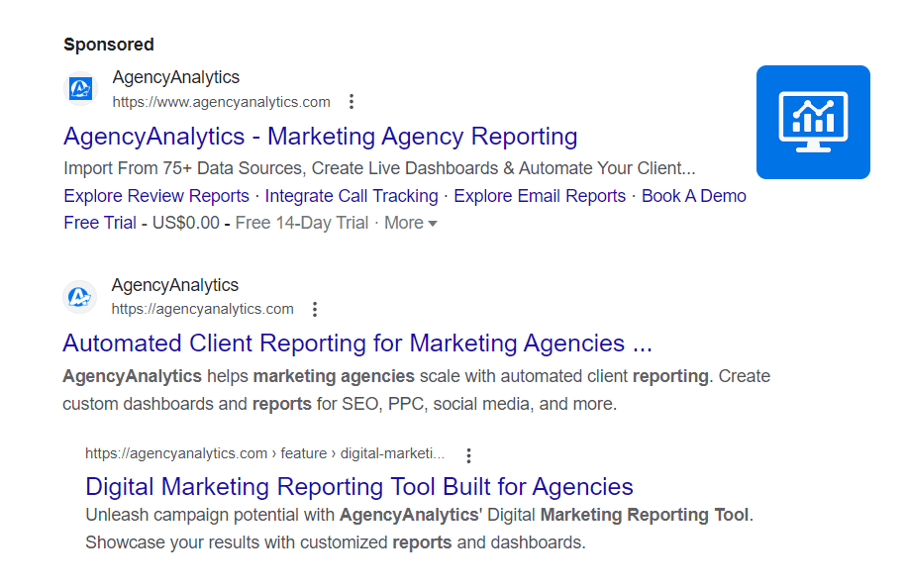The width and height of the screenshot is (907, 588).
Task: Click the AgencyAnalytics favicon on the organic result
Action: [x=80, y=296]
